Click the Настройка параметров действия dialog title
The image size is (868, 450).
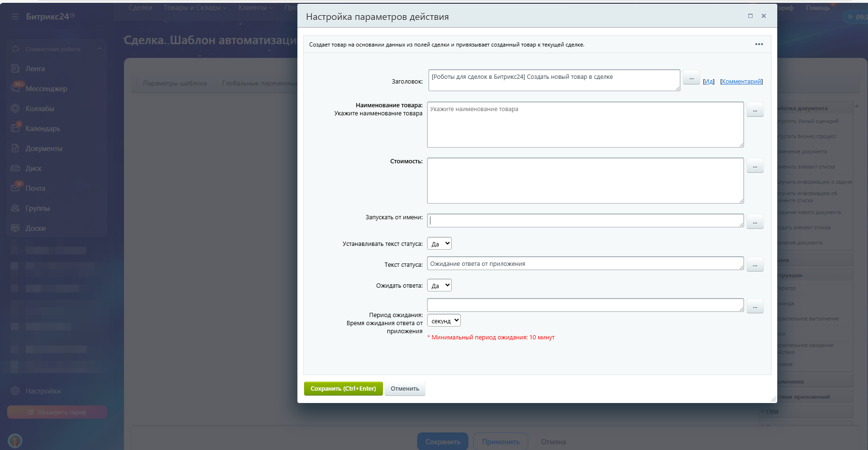click(377, 17)
